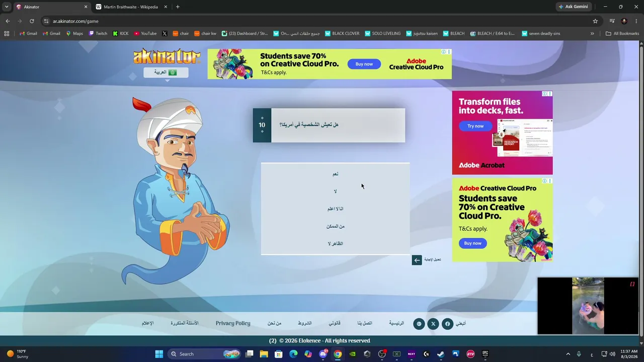This screenshot has height=362, width=644.
Task: Click the back arrow to correct the answer
Action: pos(417,260)
